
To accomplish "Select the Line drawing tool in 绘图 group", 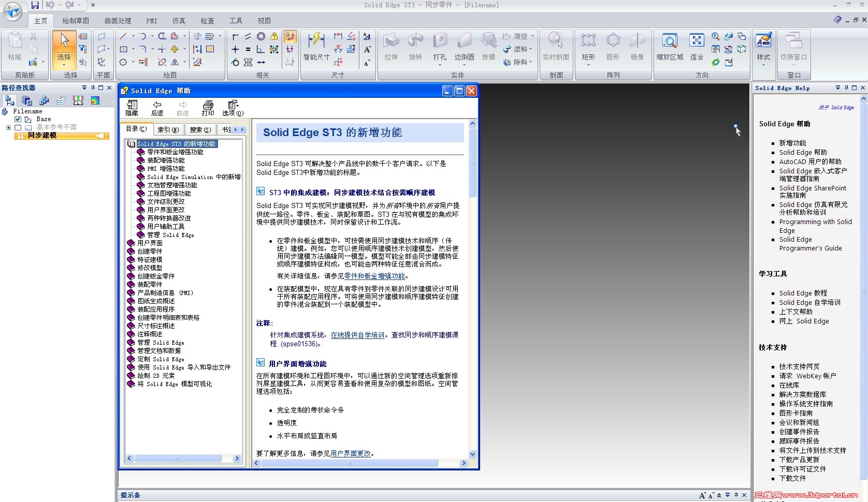I will coord(123,36).
